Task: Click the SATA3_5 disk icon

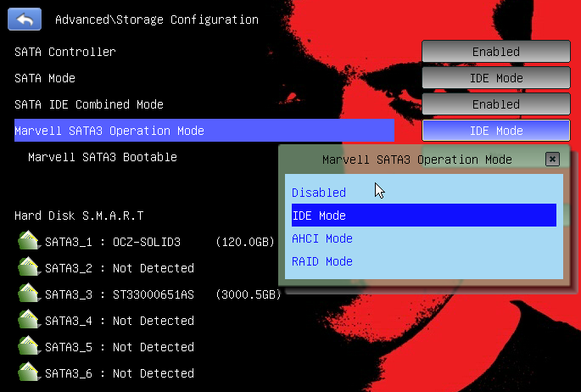Action: pos(29,346)
